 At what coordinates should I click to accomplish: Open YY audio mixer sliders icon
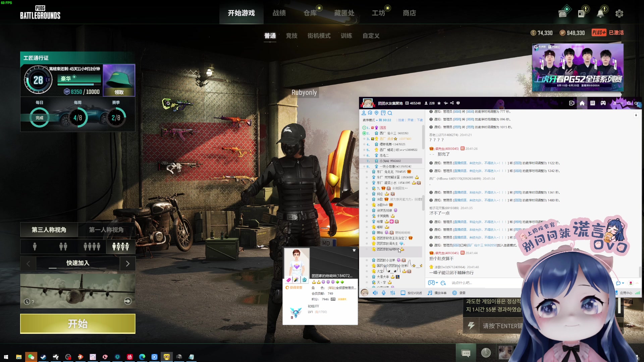(393, 293)
